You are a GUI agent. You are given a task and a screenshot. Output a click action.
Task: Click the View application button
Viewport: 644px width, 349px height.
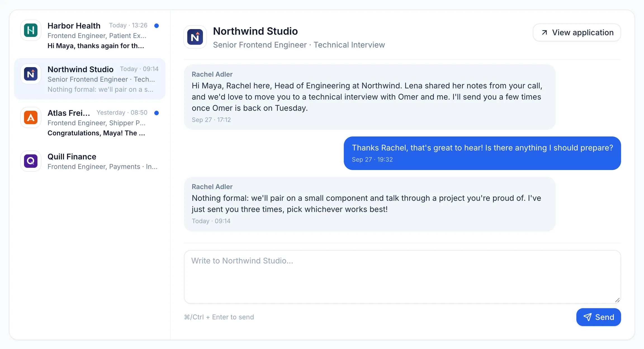click(577, 32)
